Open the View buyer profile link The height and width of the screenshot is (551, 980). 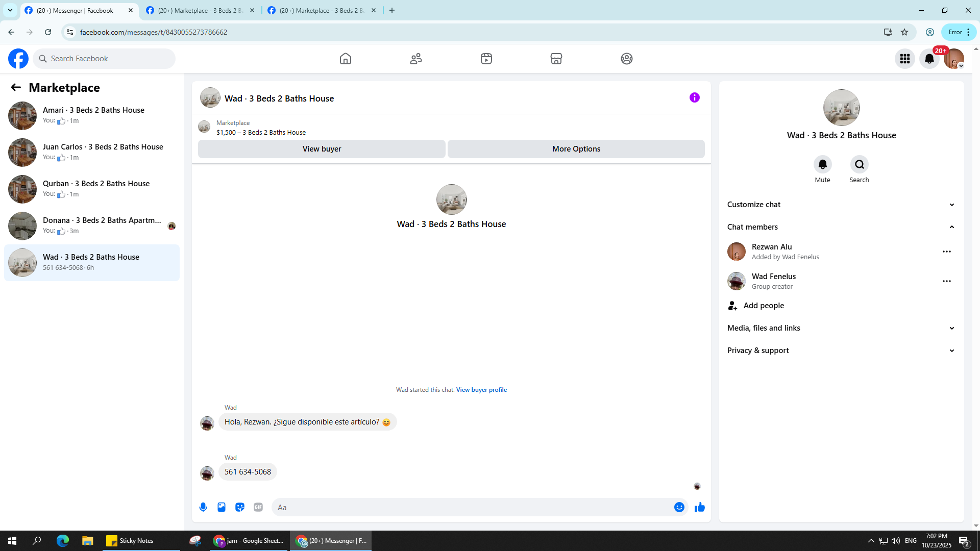481,390
